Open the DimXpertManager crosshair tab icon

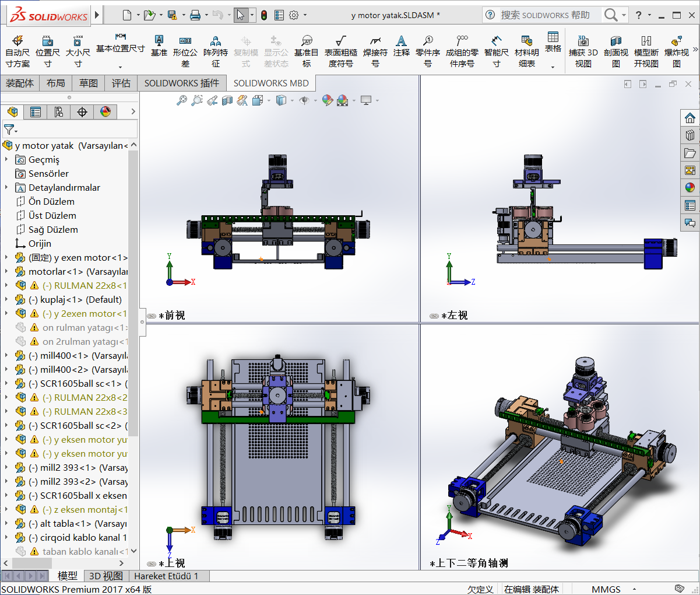(82, 112)
